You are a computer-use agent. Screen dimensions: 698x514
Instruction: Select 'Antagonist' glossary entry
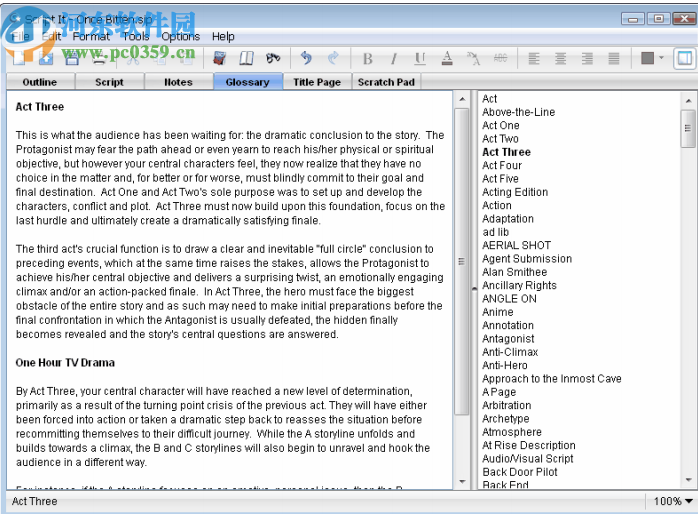coord(508,339)
